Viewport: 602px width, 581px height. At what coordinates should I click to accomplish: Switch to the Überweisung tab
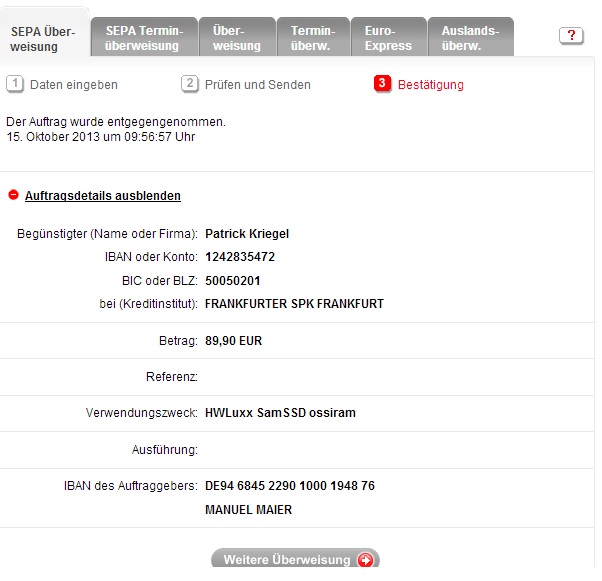point(236,38)
